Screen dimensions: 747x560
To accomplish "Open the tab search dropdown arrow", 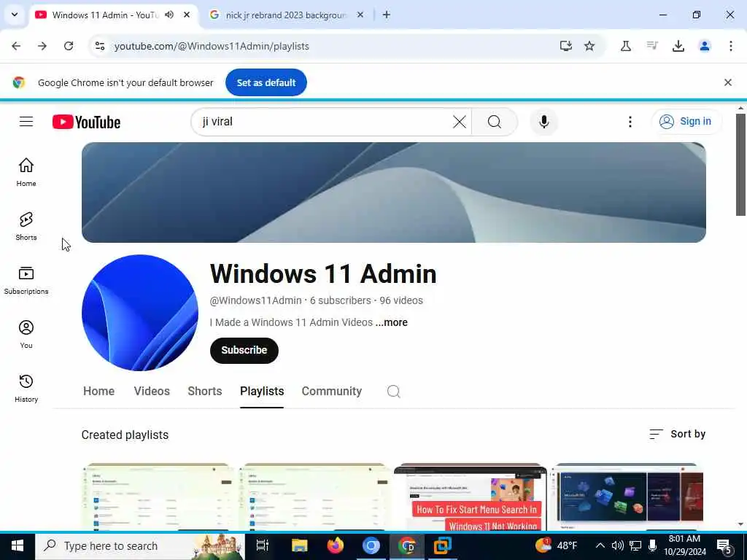I will (x=15, y=15).
